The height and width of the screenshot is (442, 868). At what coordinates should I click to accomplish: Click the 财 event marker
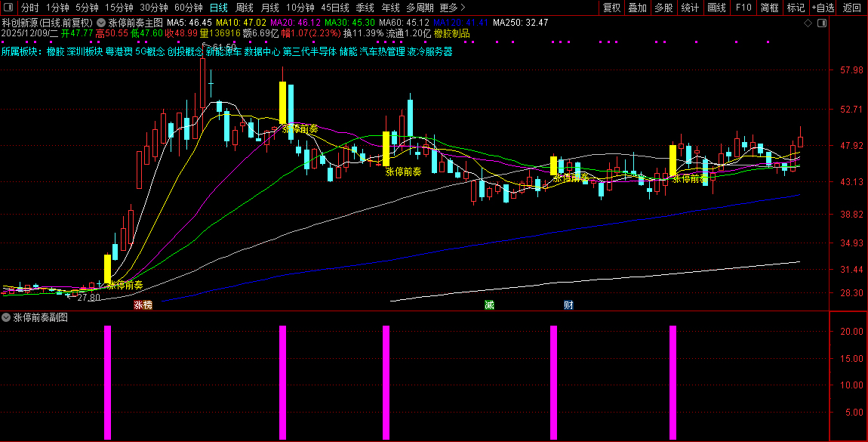[x=568, y=305]
